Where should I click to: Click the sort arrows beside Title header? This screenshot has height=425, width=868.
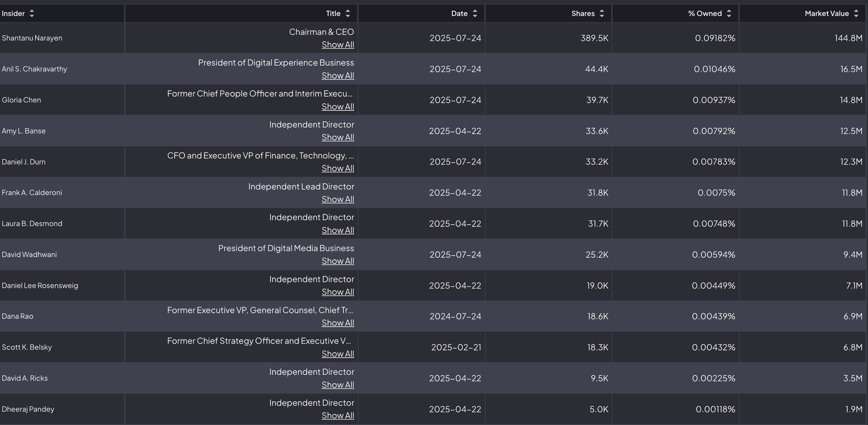[348, 14]
